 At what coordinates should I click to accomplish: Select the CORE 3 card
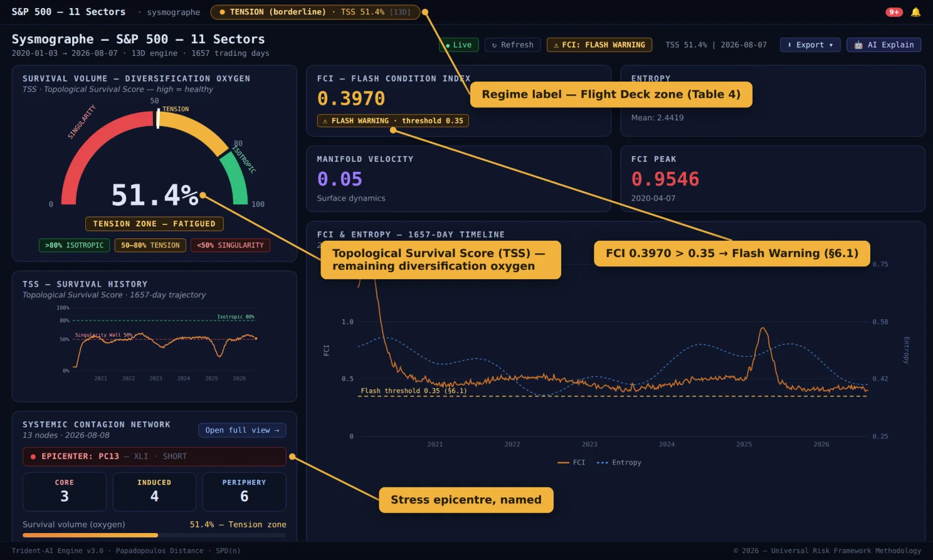tap(65, 492)
